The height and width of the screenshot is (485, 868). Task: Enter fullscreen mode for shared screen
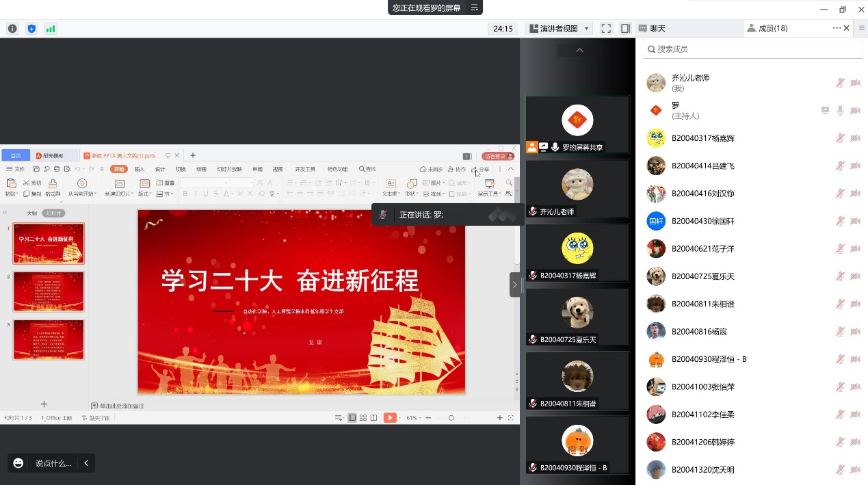[606, 29]
